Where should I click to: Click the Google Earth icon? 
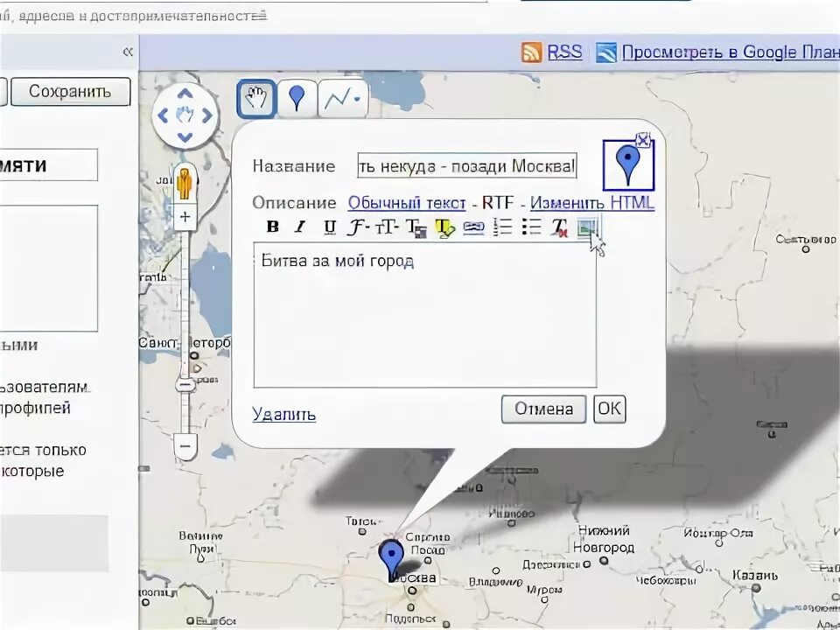(606, 52)
